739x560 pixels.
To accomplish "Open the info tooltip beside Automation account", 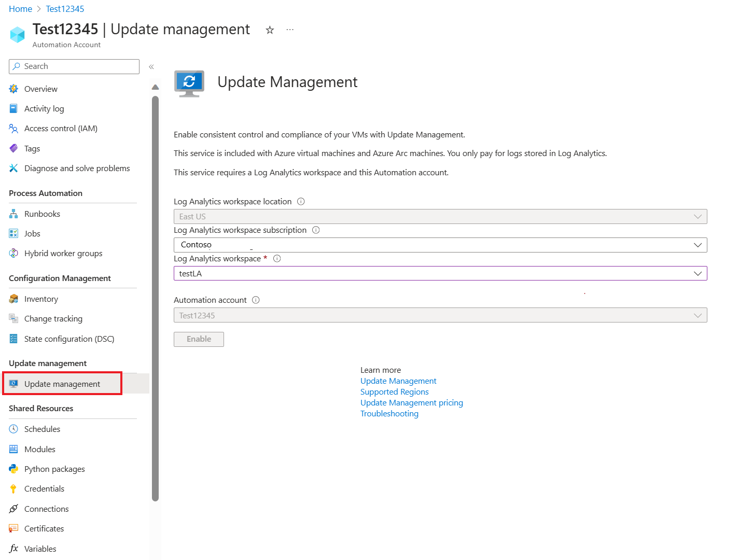I will pyautogui.click(x=255, y=300).
